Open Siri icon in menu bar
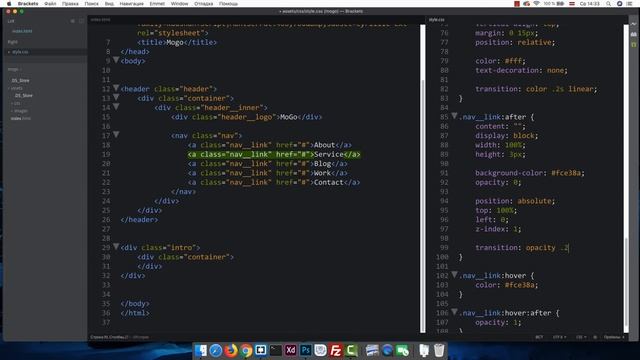 click(x=619, y=4)
